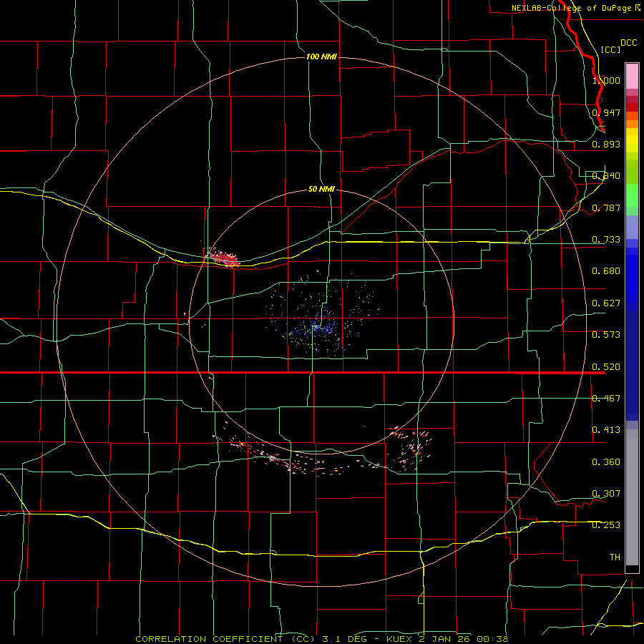Click the 0.307 legend value

tap(606, 494)
